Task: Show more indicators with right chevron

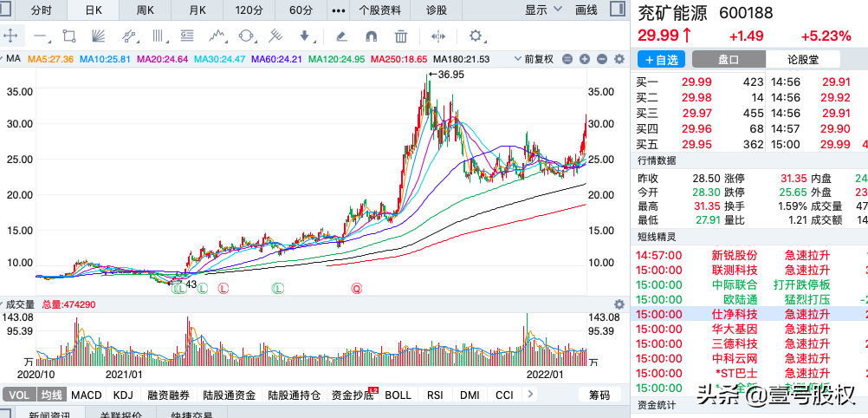Action: [x=530, y=395]
